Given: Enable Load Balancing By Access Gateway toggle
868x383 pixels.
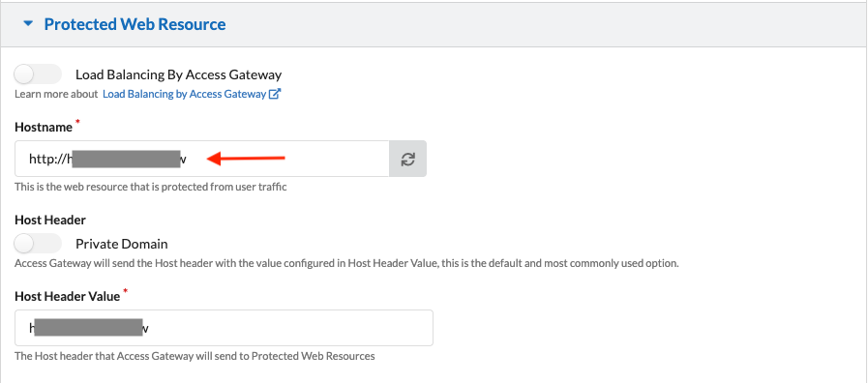Looking at the screenshot, I should pos(38,74).
